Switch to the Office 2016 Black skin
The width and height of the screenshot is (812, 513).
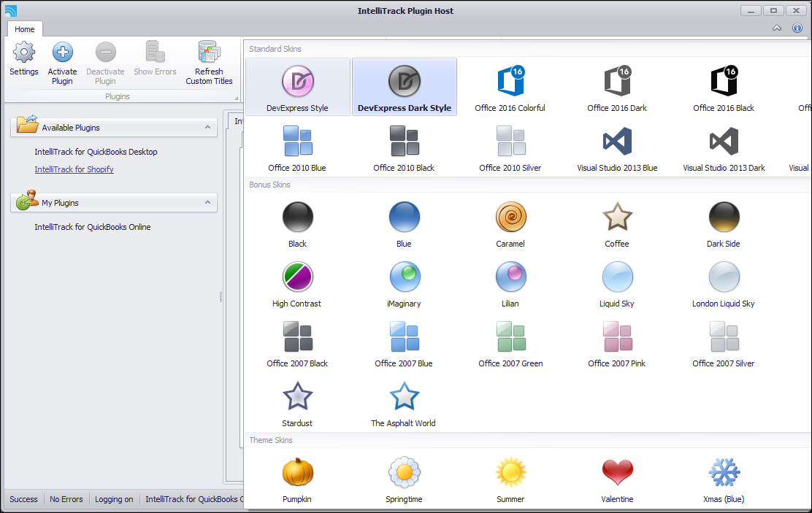tap(724, 86)
